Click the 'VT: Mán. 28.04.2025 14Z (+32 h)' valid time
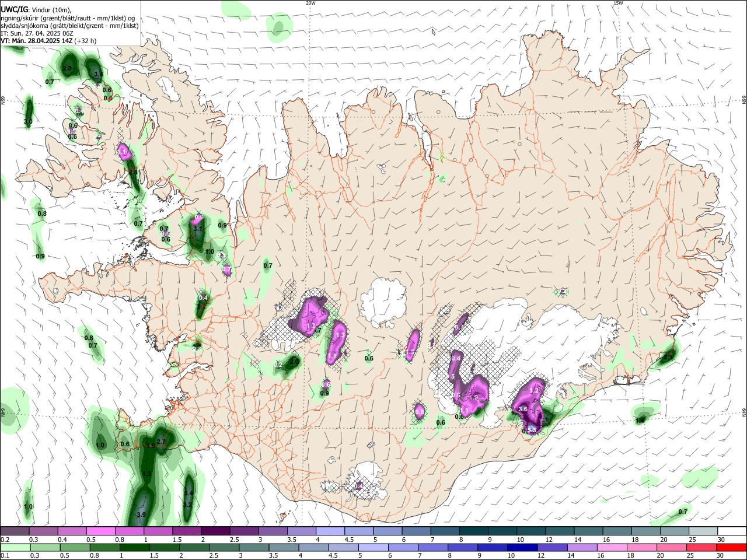 48,41
